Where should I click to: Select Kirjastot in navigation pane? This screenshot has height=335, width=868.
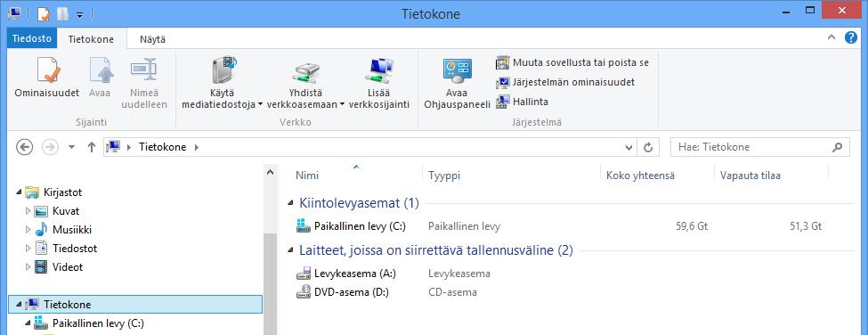click(x=62, y=192)
